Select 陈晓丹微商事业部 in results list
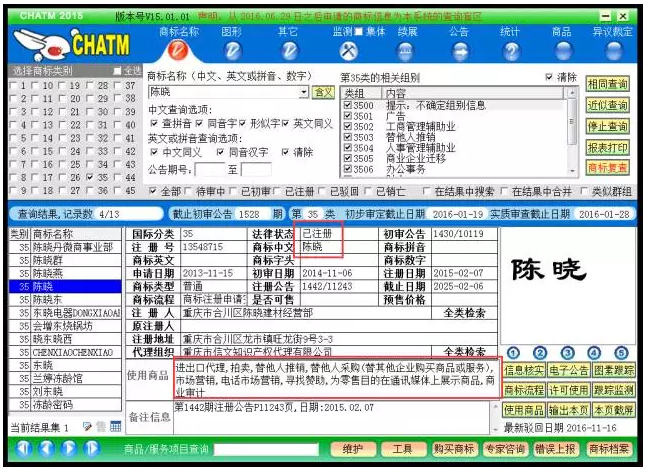 pos(66,248)
